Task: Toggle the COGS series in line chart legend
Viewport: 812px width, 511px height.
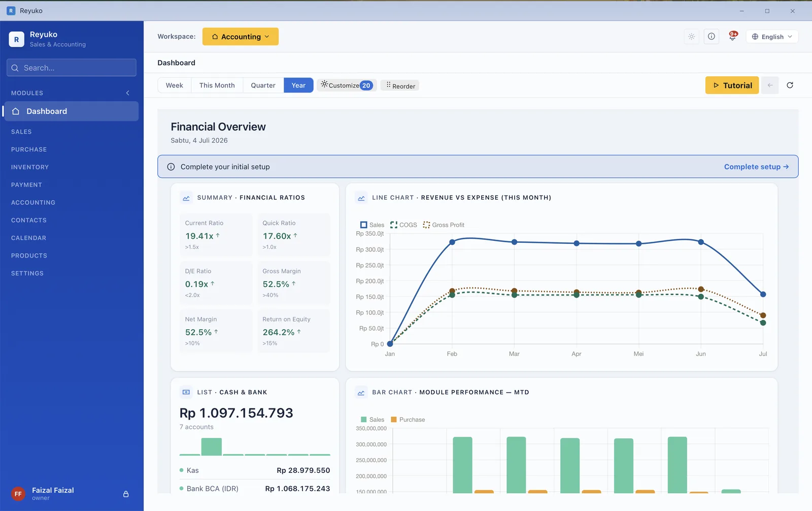Action: tap(403, 225)
